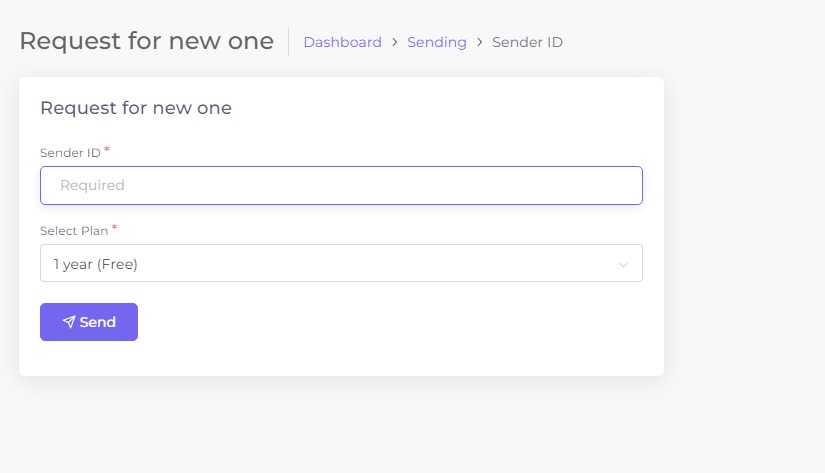Go to the Dashboard breadcrumb link
Screen dimensions: 825x473
(343, 42)
